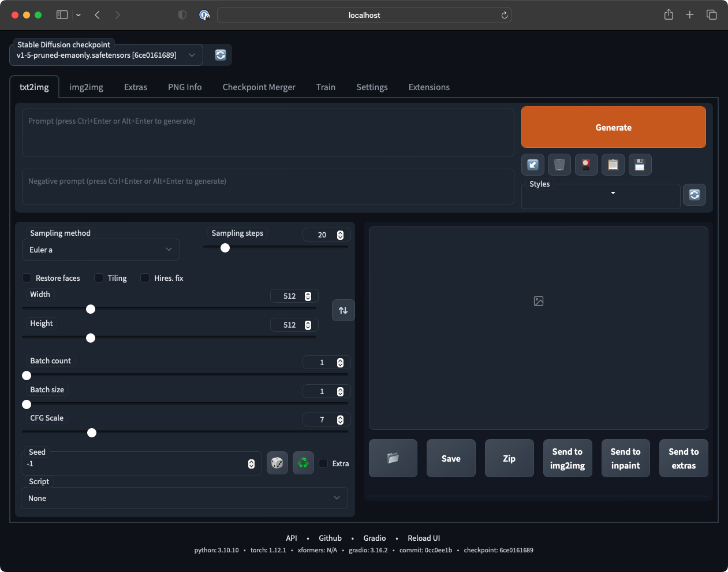Expand the Stable Diffusion checkpoint dropdown
728x572 pixels.
point(106,55)
